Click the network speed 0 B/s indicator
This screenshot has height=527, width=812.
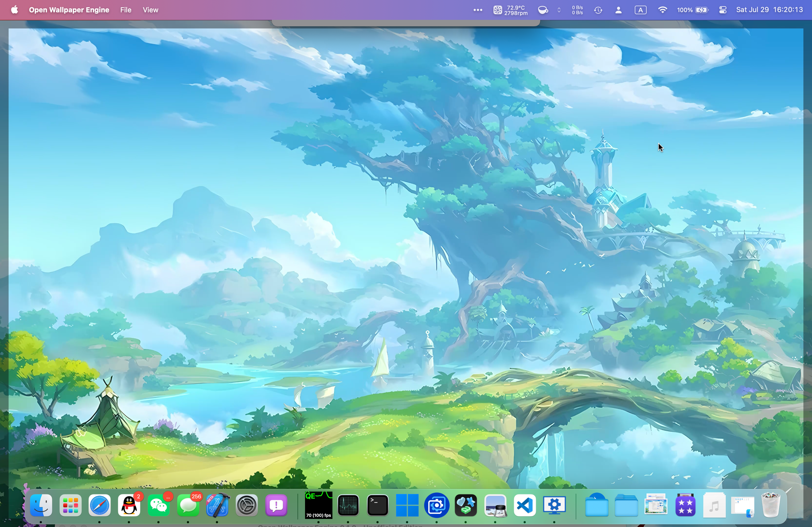[577, 10]
